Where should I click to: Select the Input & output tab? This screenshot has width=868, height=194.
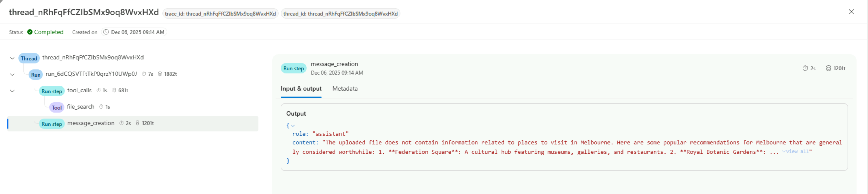point(301,88)
